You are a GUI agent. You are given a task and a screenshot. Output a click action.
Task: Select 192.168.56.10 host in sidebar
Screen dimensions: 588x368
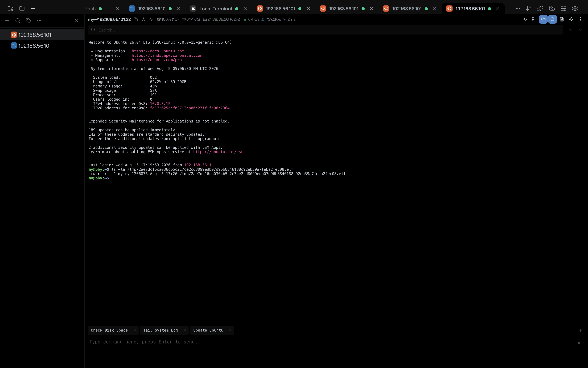(42, 46)
